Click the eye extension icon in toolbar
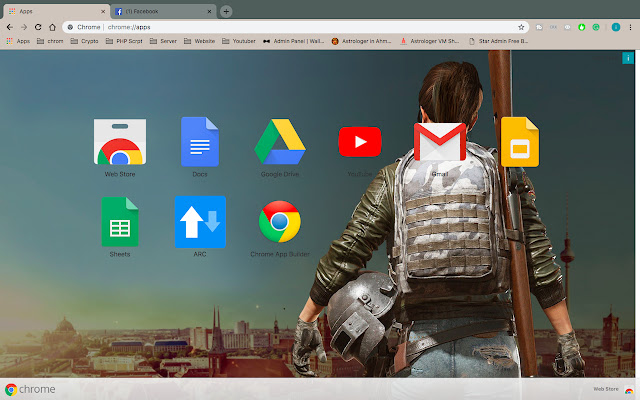640x400 pixels. click(x=567, y=27)
